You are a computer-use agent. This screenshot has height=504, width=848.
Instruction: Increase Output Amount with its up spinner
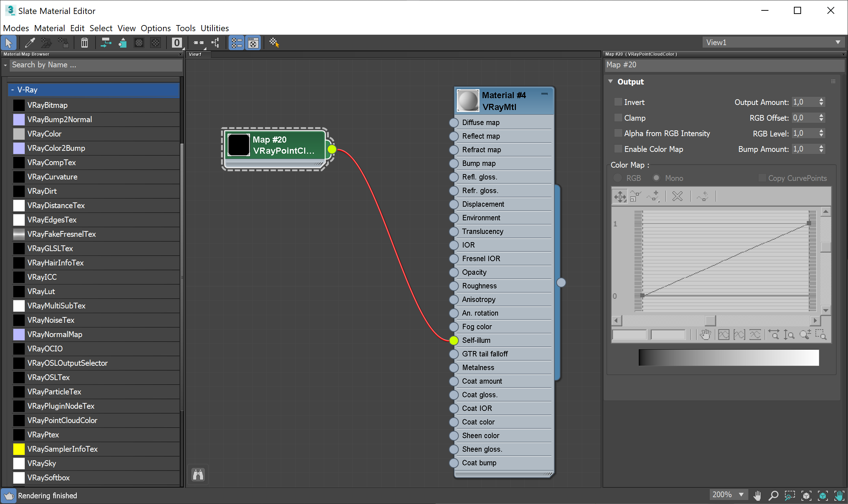[x=821, y=100]
